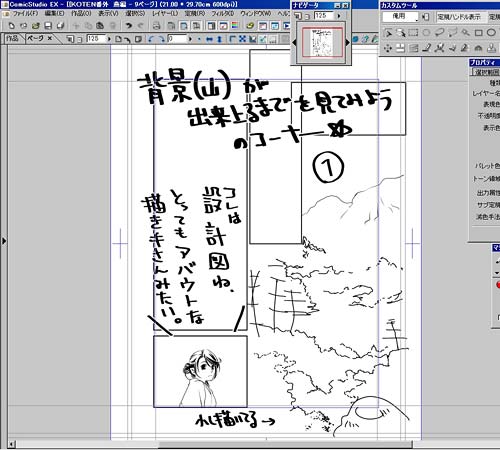This screenshot has height=450, width=500.
Task: Click the undo arrow in the main toolbar
Action: tap(128, 25)
